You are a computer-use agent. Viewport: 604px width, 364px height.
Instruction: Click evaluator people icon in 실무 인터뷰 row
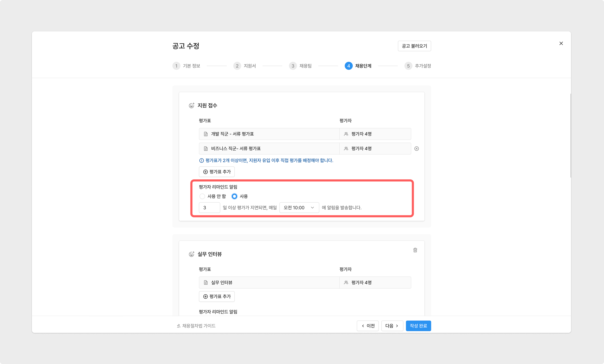point(346,283)
